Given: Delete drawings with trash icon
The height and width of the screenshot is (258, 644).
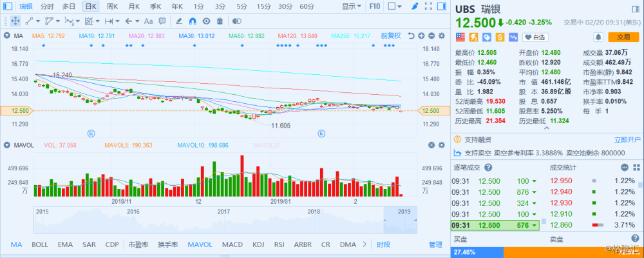Looking at the screenshot, I should [x=220, y=21].
